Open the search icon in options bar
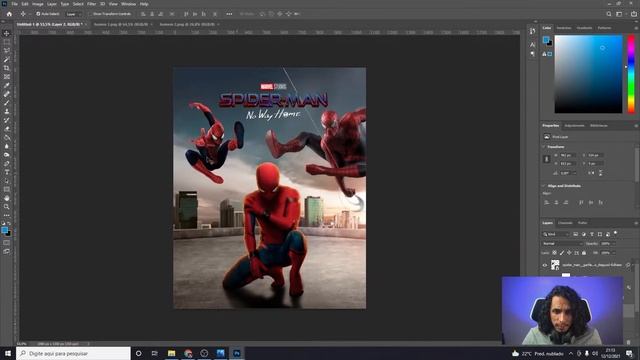Screen dimensions: 640x360 click(x=609, y=14)
